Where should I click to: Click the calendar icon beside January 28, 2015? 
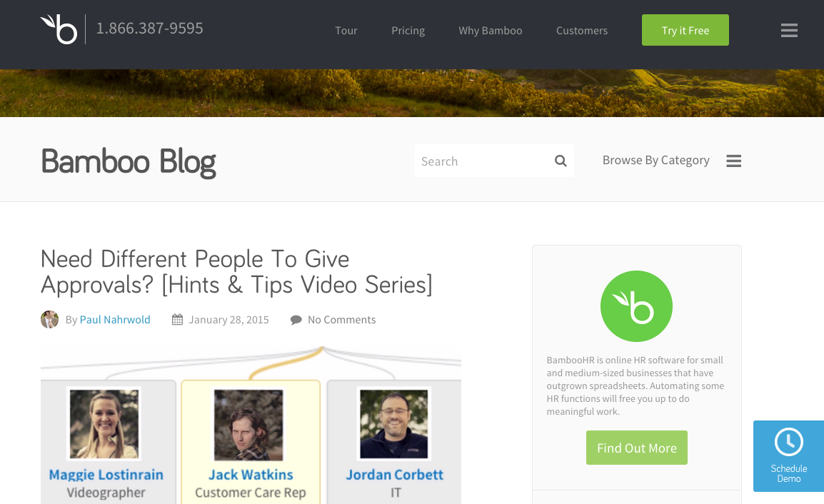(178, 320)
